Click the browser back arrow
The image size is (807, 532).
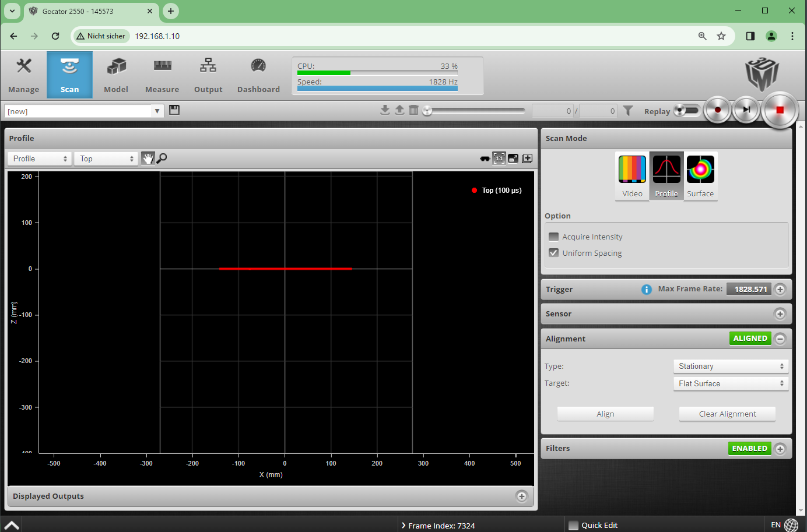(x=13, y=36)
